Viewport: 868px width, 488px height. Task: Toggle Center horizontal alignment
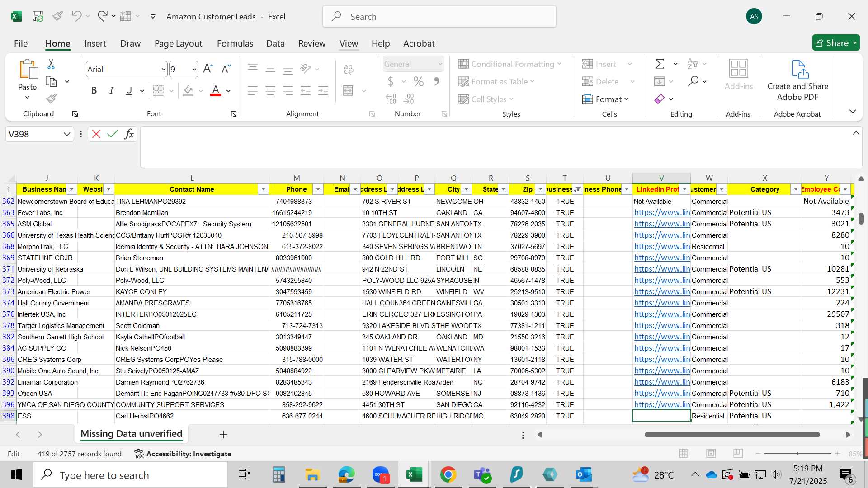[x=270, y=90]
